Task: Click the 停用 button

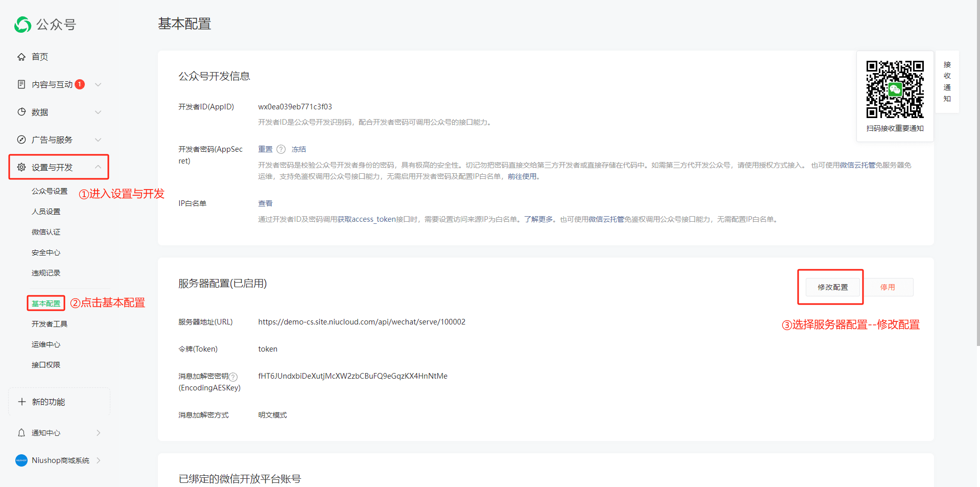Action: (x=888, y=287)
